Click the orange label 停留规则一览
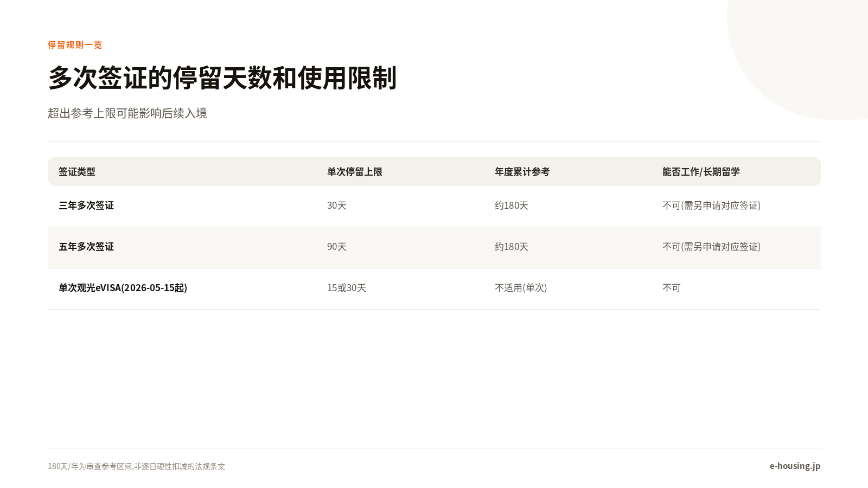Screen dimensions: 868x488 (x=75, y=44)
